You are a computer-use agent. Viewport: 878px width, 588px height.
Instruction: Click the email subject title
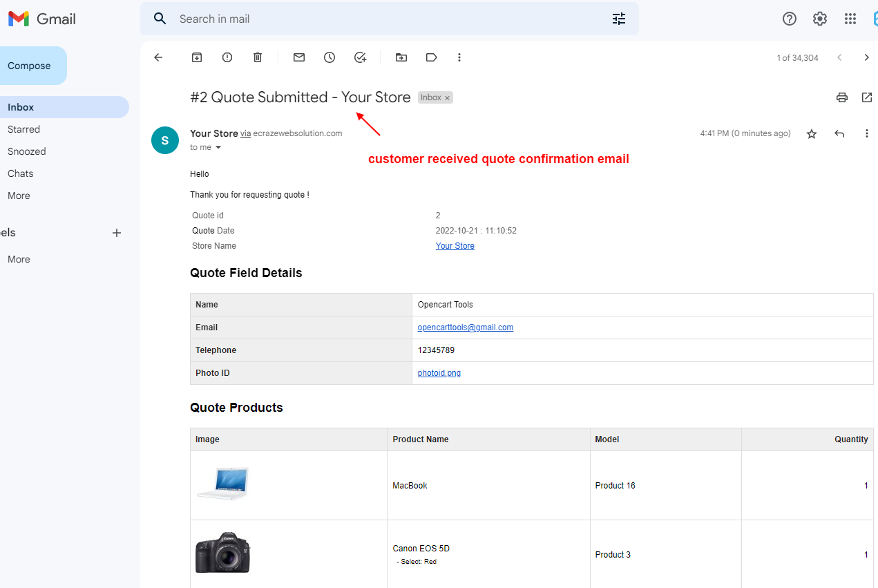pyautogui.click(x=300, y=97)
